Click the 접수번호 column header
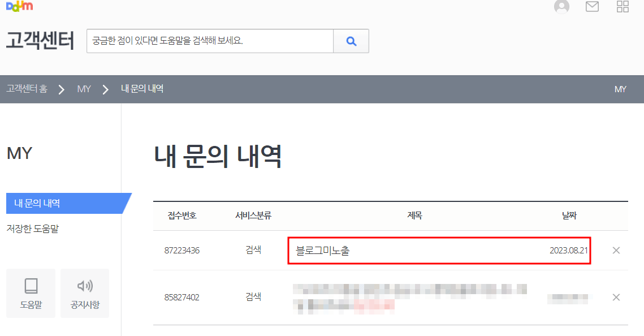The width and height of the screenshot is (644, 336). pyautogui.click(x=181, y=216)
